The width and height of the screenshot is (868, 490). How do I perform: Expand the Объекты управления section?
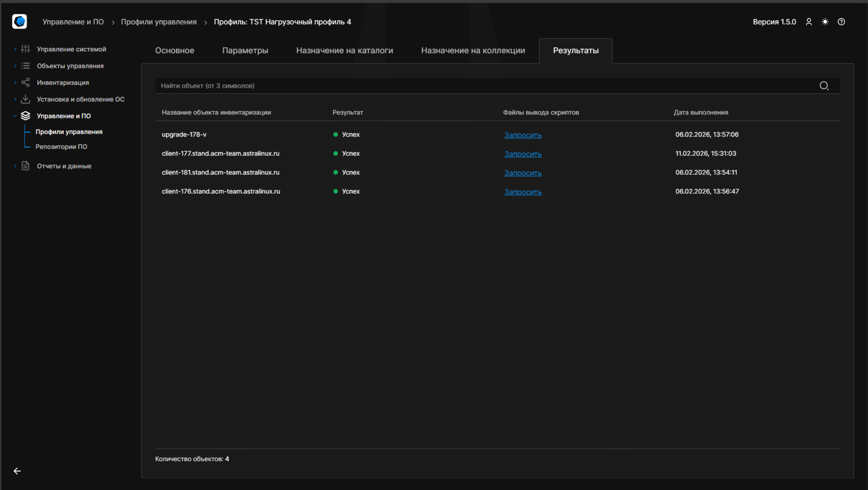coord(15,66)
